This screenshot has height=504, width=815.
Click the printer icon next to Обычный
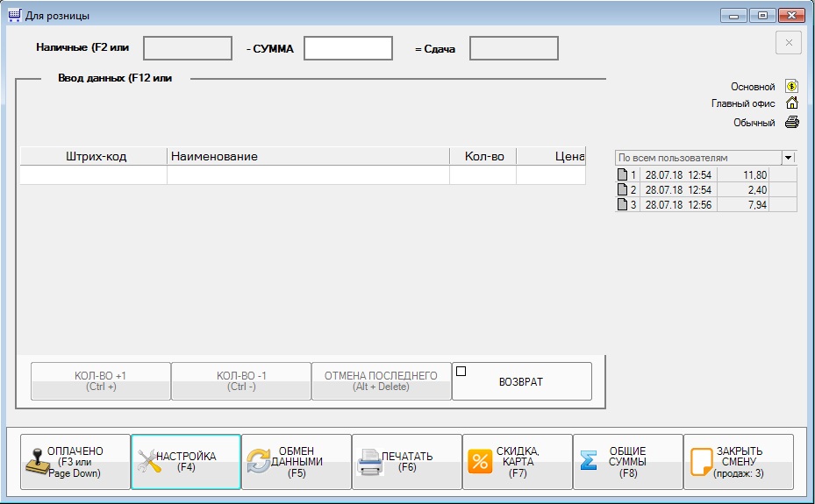[x=791, y=122]
